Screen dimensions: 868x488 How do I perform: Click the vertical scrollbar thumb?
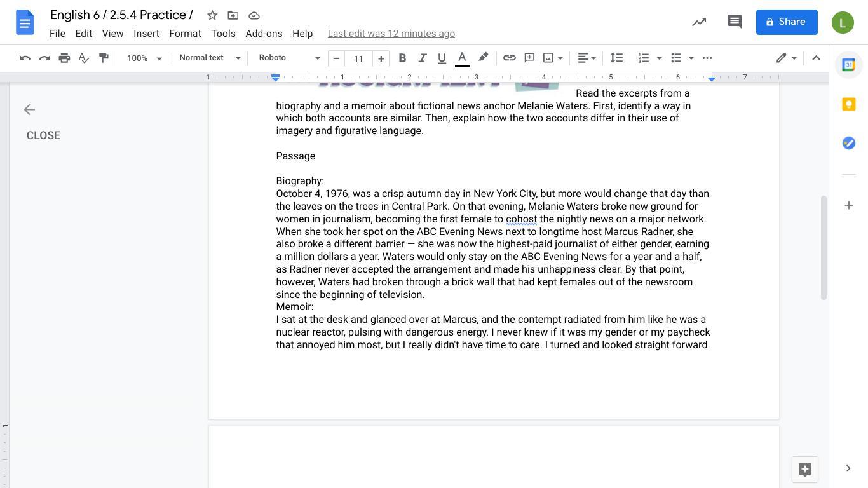point(824,248)
